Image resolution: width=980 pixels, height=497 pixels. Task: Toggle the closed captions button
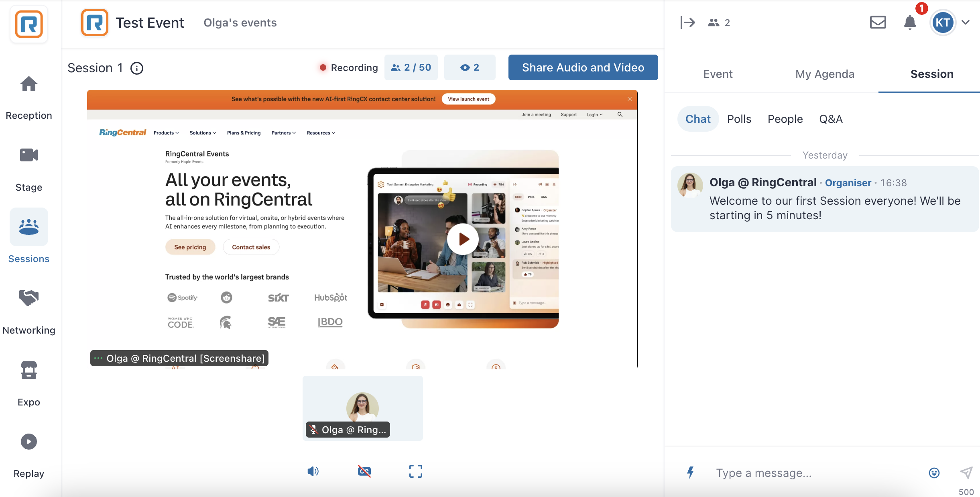(364, 471)
